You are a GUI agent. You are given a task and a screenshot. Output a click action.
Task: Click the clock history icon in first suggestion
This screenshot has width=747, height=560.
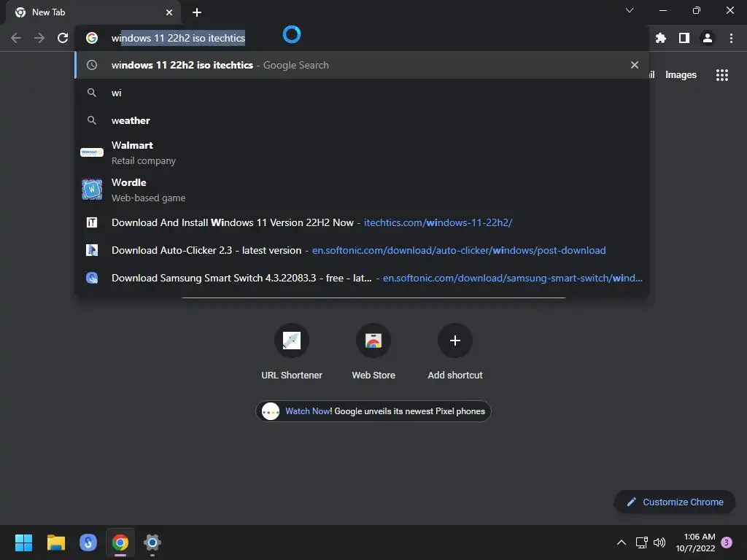(92, 65)
